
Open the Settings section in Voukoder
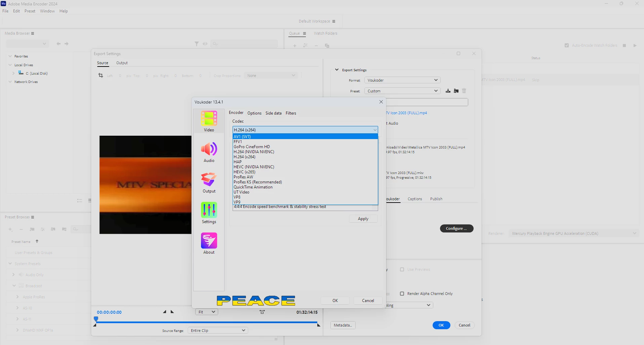pos(209,213)
